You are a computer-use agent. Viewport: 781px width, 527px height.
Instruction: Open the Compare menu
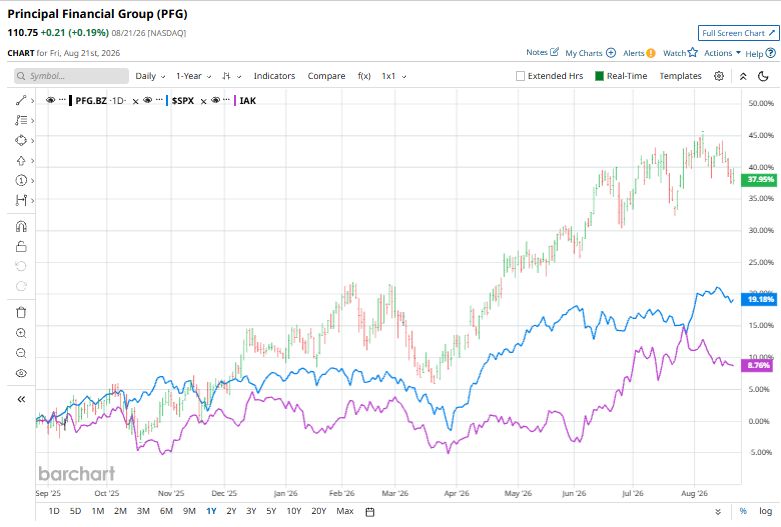[326, 76]
